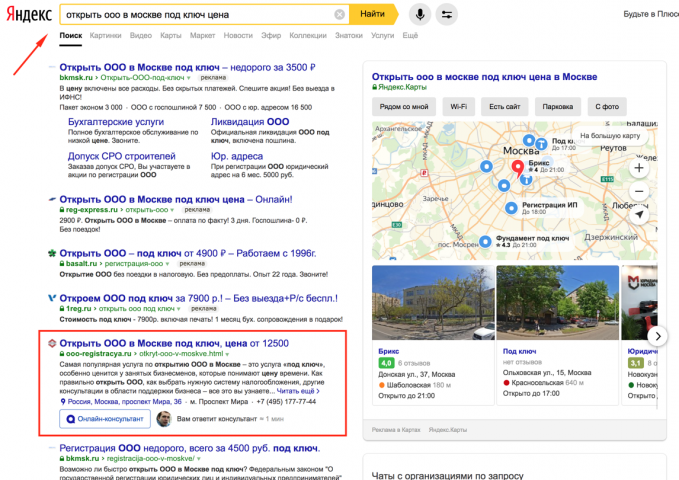This screenshot has width=679, height=480.
Task: Expand dropdown arrow next to 1reg.ru URL
Action: (178, 309)
